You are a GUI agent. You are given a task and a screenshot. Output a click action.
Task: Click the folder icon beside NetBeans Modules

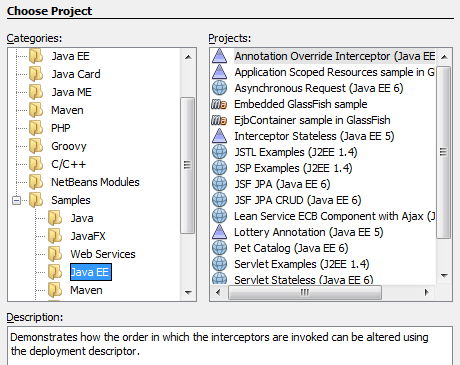36,182
